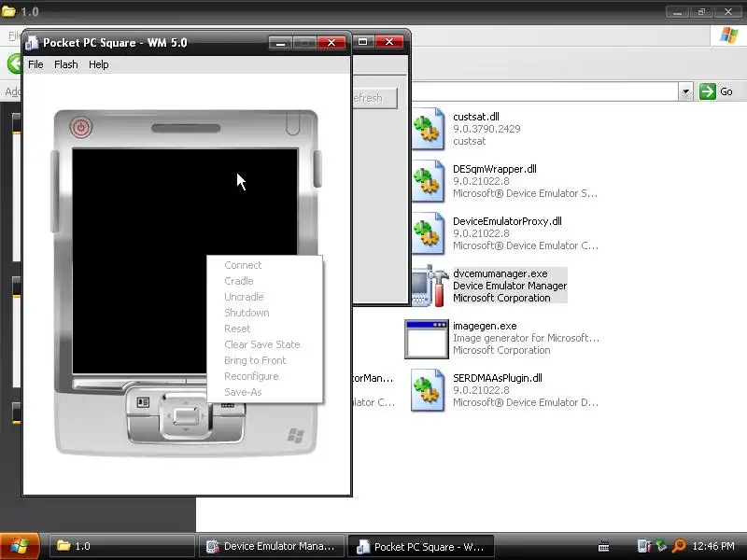The image size is (747, 560).
Task: Select the imagegen.exe file name
Action: coord(485,326)
